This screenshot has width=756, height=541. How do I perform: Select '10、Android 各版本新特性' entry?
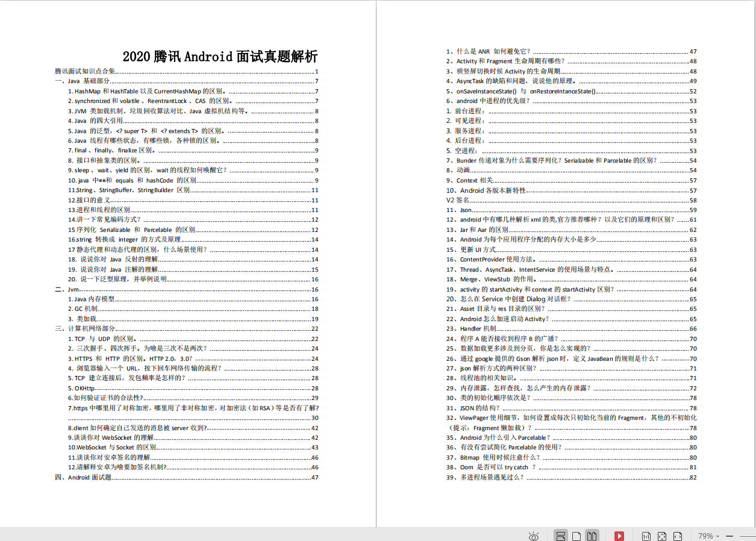coord(572,190)
